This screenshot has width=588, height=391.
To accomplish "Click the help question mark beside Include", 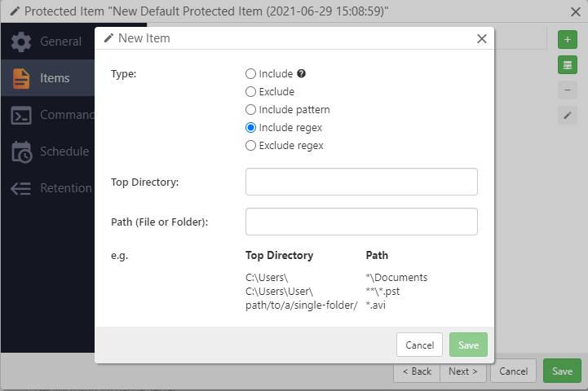I will tap(301, 73).
